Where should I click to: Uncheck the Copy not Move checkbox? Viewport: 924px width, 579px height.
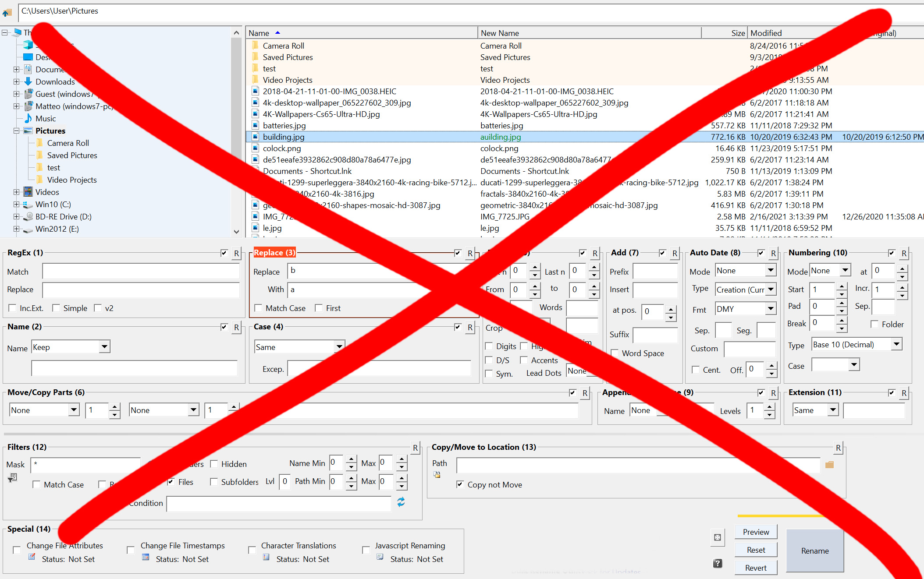tap(460, 484)
